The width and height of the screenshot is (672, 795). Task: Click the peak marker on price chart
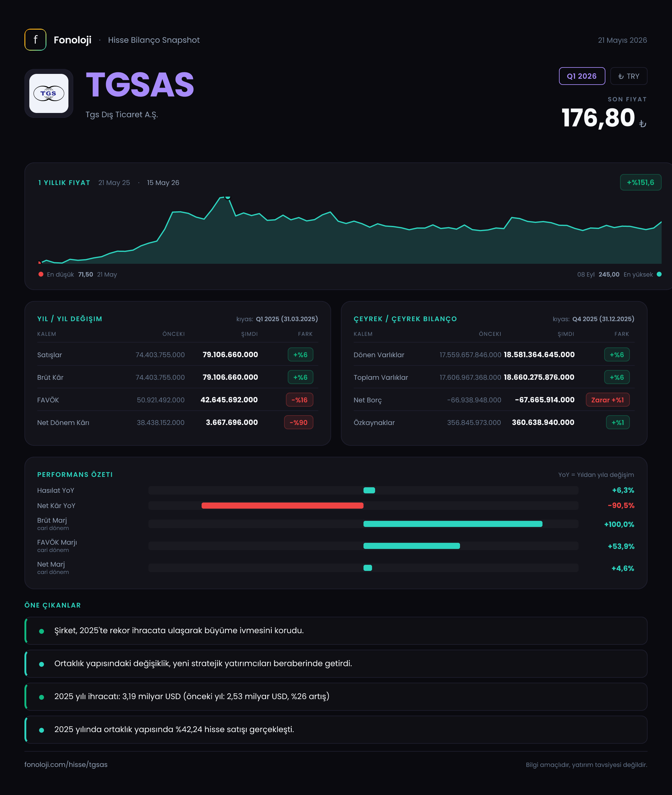(228, 197)
